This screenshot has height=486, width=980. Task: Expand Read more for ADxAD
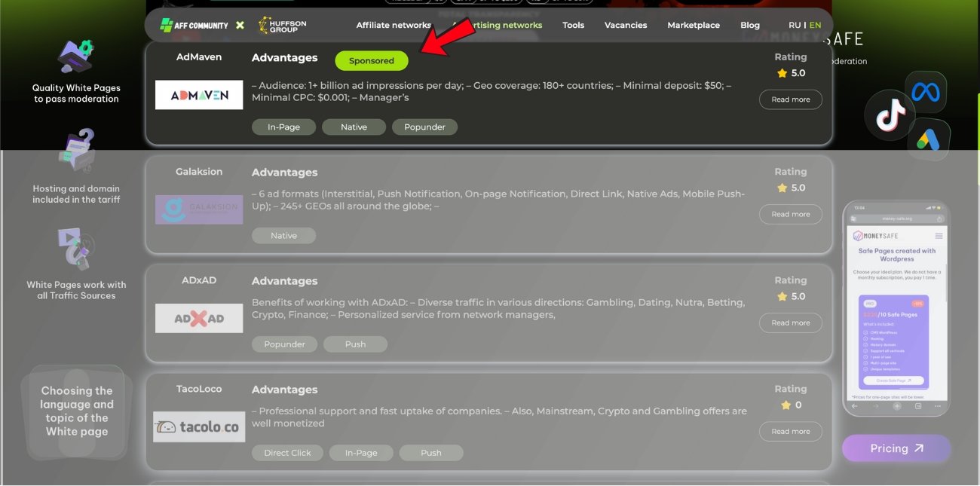(x=790, y=322)
